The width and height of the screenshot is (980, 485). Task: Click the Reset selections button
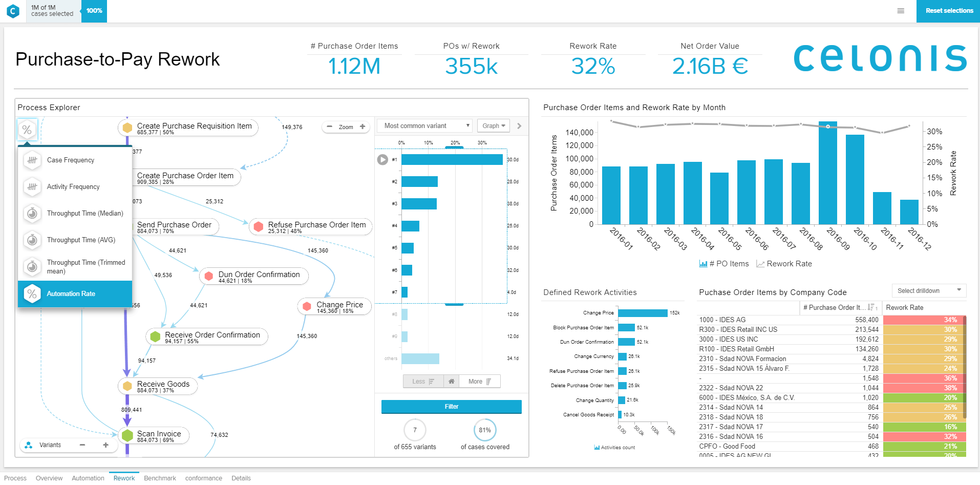click(948, 11)
